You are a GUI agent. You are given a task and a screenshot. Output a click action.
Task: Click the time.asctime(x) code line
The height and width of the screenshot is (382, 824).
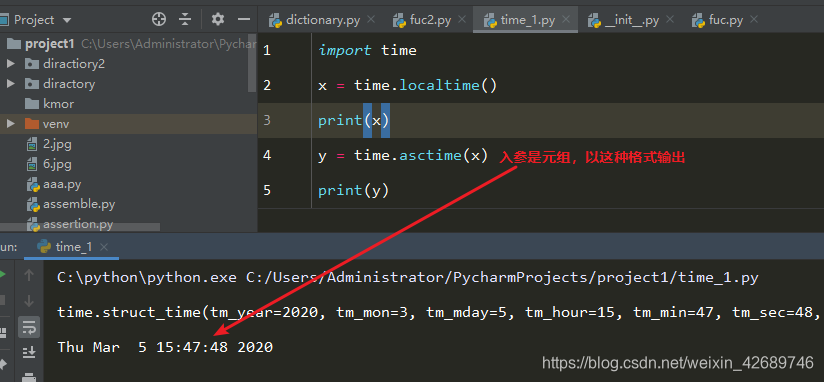403,156
